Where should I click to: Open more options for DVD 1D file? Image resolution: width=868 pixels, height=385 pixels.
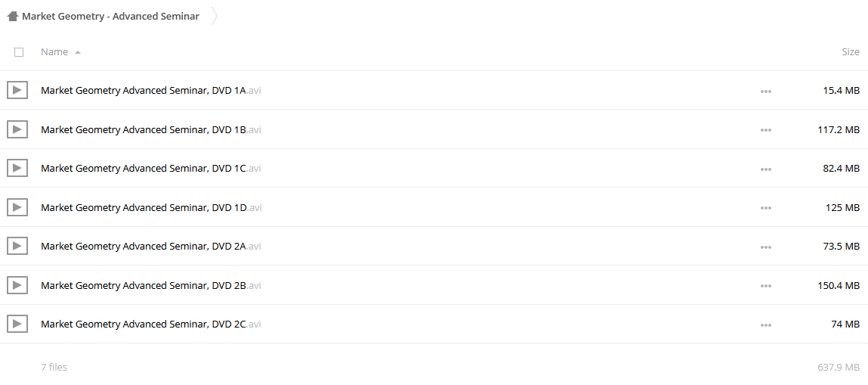point(765,208)
